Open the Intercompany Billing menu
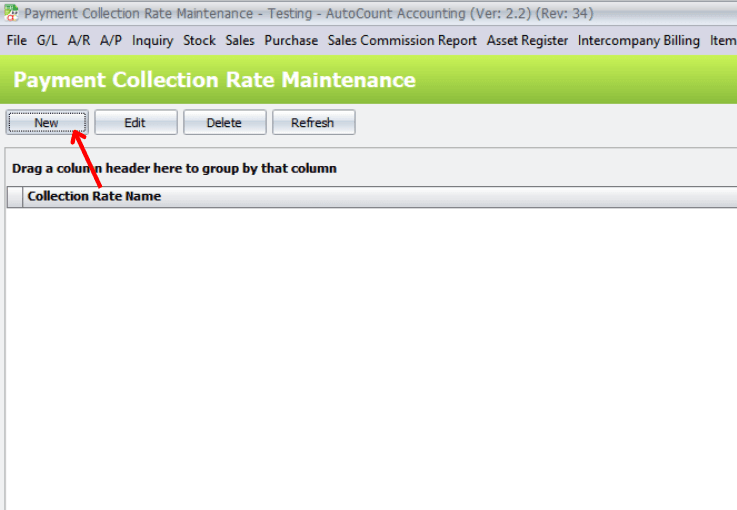This screenshot has width=737, height=510. (x=639, y=40)
